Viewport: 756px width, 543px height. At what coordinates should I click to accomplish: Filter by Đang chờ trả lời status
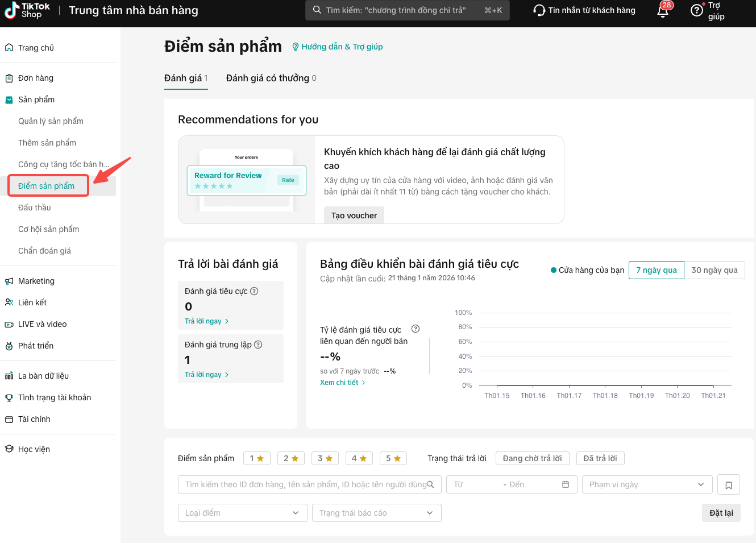click(x=532, y=458)
